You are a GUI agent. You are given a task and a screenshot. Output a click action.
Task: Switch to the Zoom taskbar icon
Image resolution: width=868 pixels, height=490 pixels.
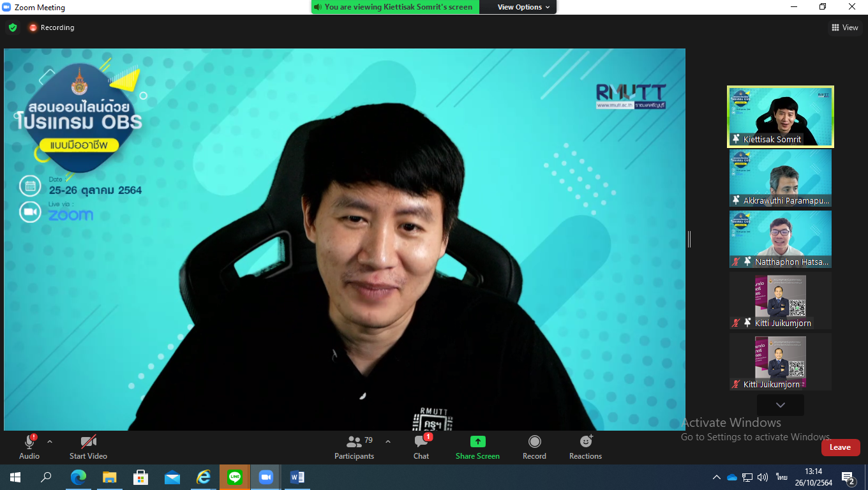266,477
